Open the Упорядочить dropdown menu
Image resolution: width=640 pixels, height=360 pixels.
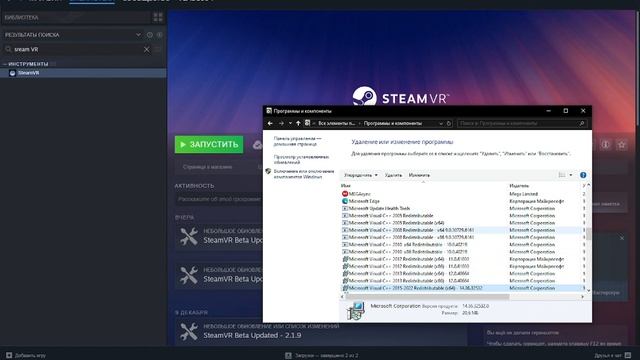click(361, 175)
